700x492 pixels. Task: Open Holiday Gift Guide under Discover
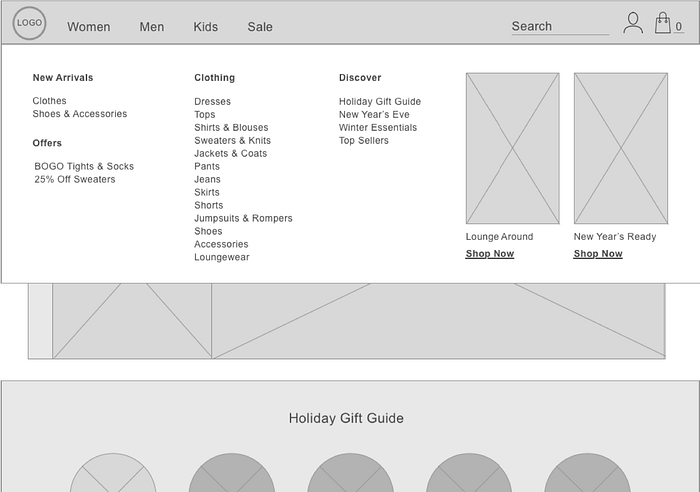(x=380, y=102)
